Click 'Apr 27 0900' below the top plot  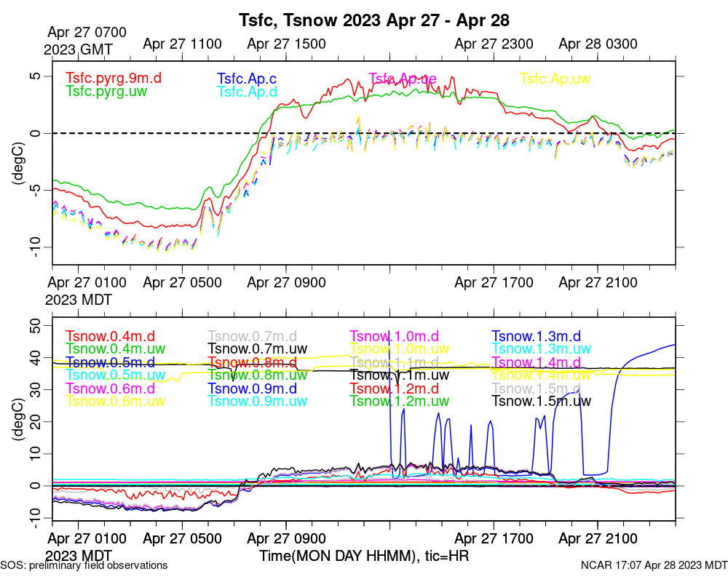click(x=286, y=282)
